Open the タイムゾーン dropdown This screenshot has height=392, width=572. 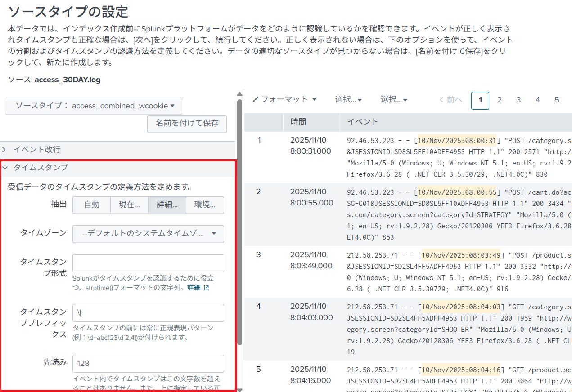[148, 234]
